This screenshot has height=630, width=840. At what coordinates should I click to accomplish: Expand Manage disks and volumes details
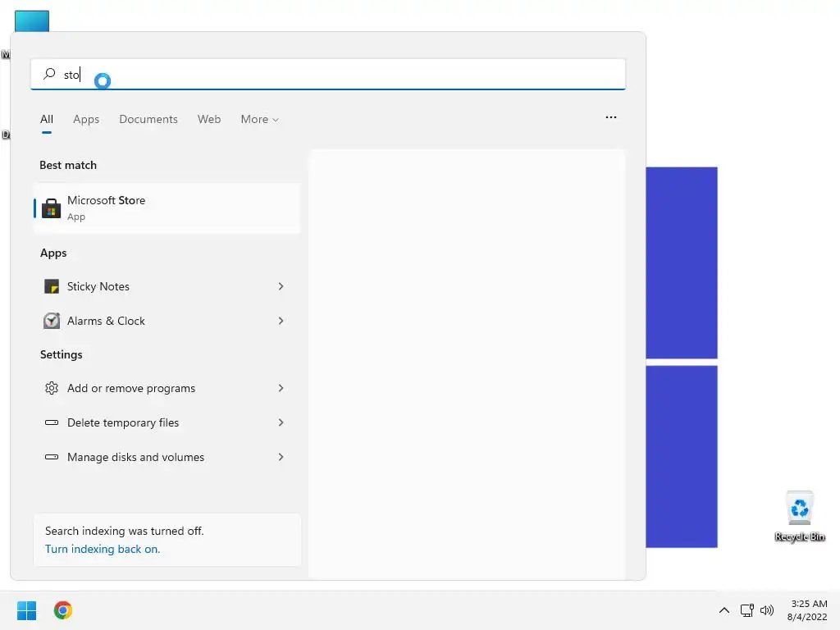(281, 457)
